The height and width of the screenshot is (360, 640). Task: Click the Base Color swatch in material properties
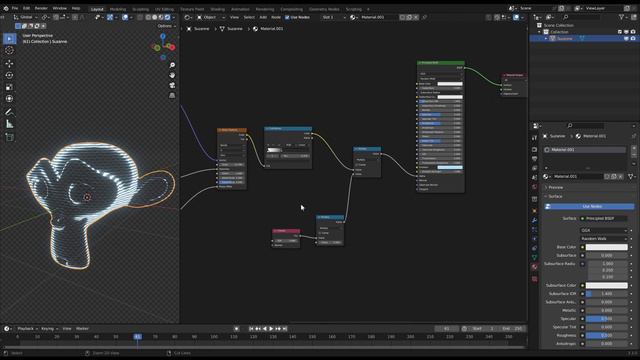point(607,247)
